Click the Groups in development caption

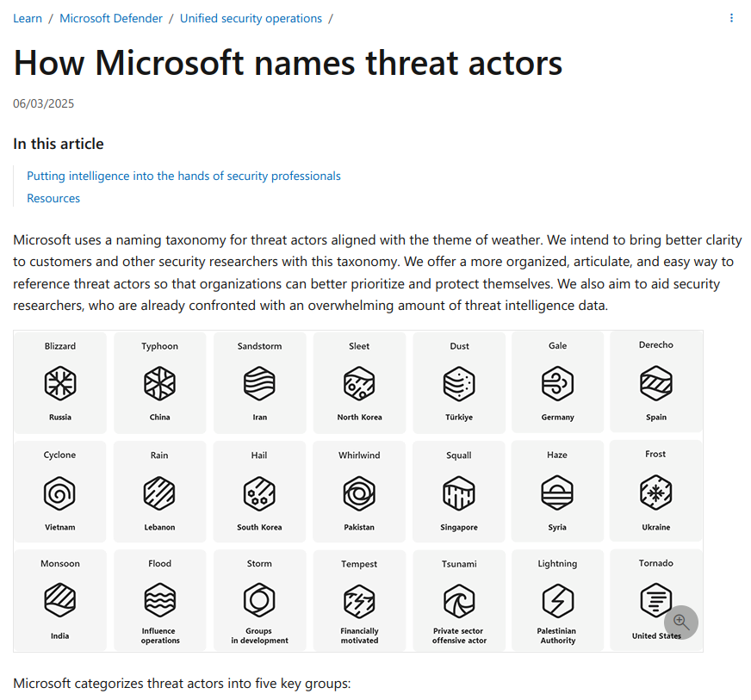(x=259, y=635)
